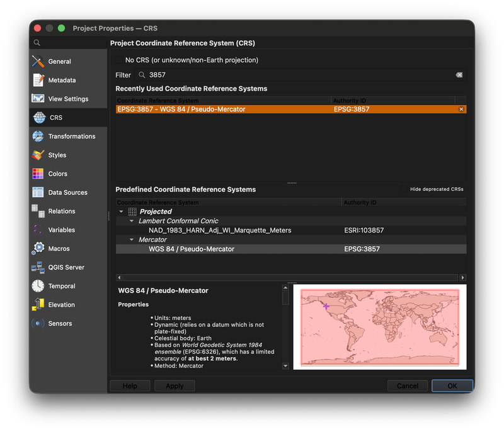This screenshot has width=504, height=432.
Task: Confirm with the OK button
Action: (x=452, y=386)
